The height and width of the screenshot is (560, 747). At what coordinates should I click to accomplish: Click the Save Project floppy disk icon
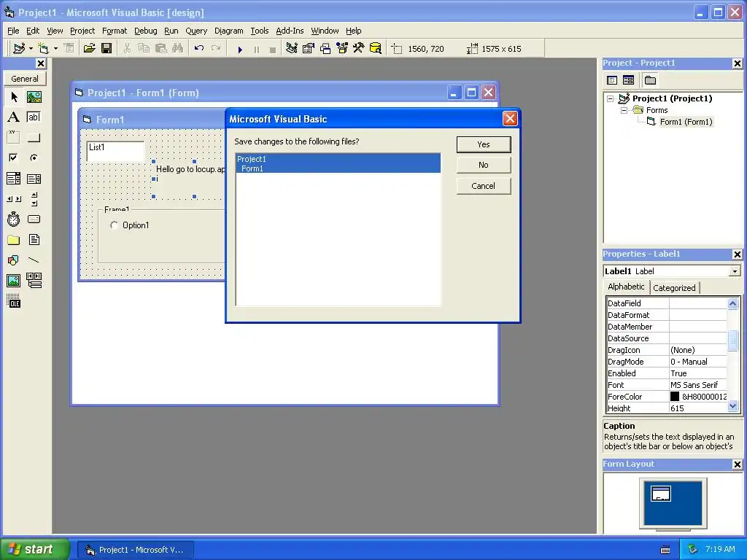pos(107,49)
